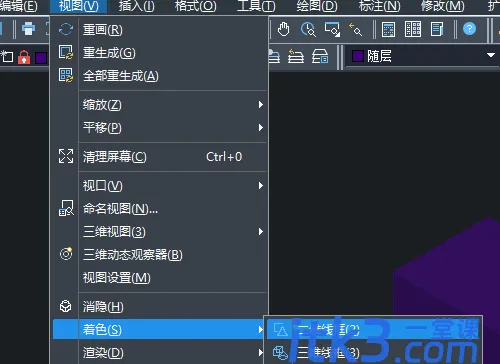
Task: Choose 重画(R) redraw command
Action: [x=159, y=30]
